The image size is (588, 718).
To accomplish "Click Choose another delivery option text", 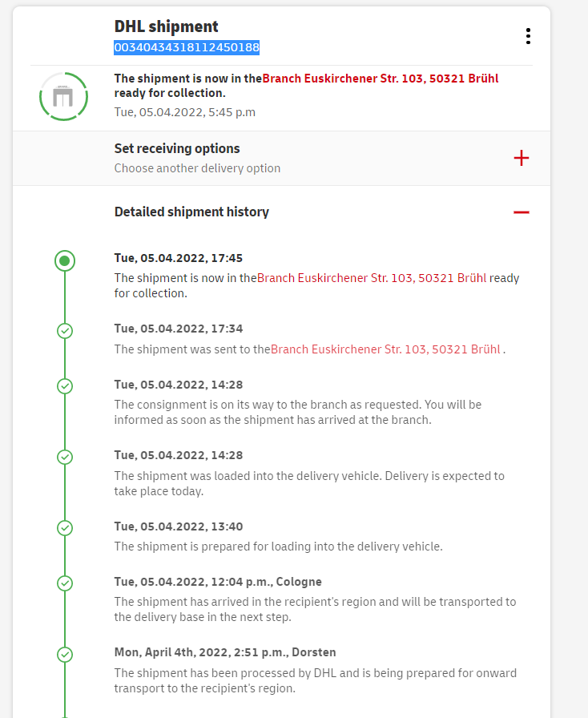I will tap(197, 168).
